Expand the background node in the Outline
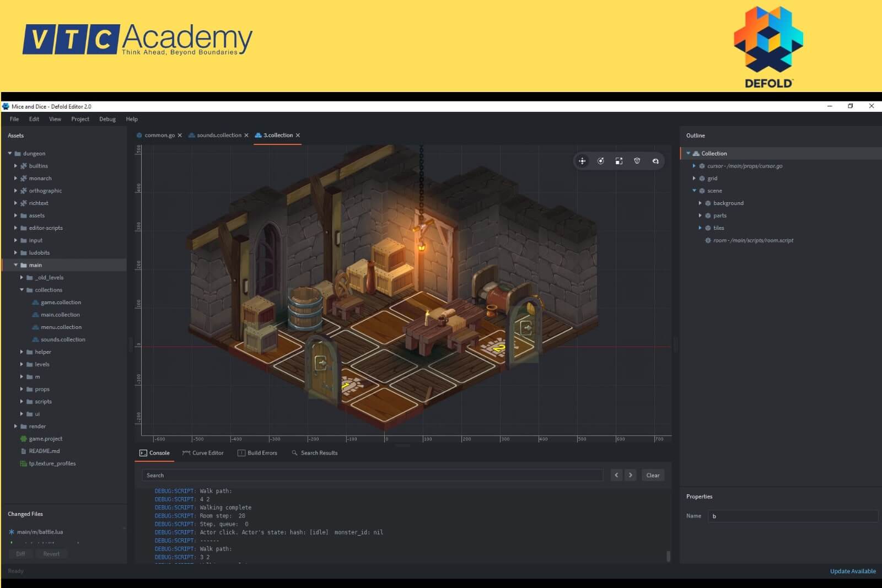 click(700, 203)
